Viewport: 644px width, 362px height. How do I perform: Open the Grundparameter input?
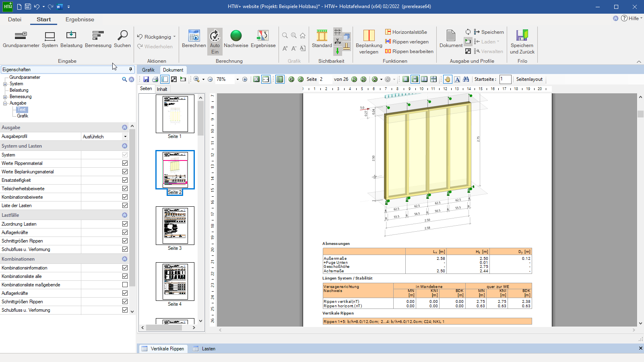pos(21,39)
